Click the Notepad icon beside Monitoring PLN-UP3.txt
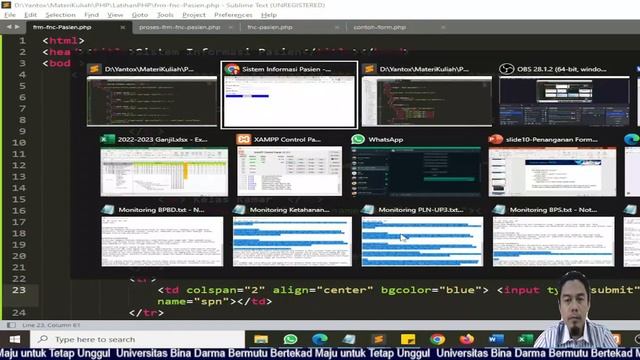 click(368, 210)
